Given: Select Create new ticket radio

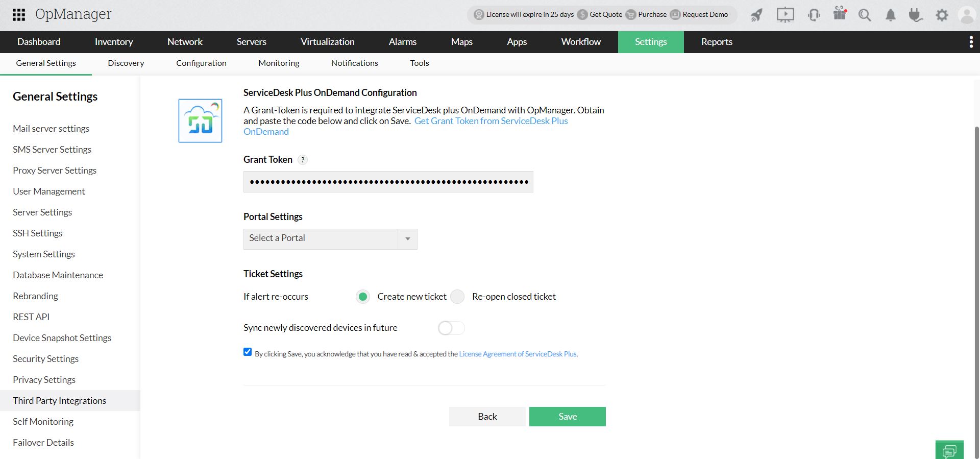Looking at the screenshot, I should point(363,297).
